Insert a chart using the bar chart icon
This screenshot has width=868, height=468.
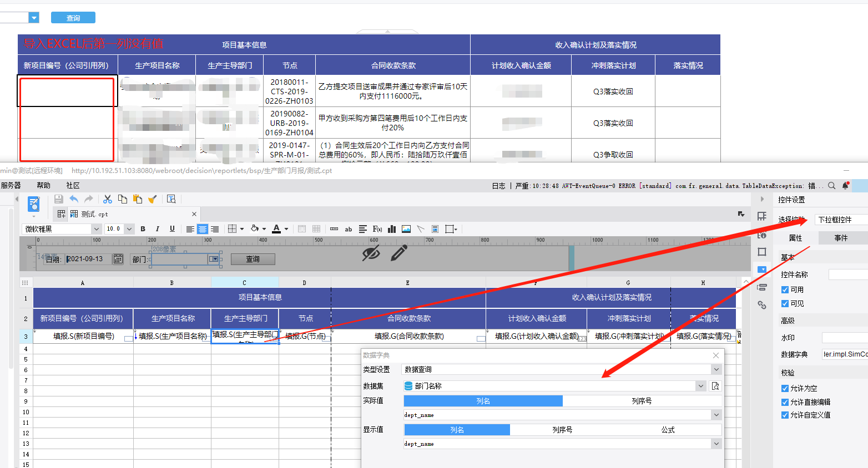click(x=392, y=229)
